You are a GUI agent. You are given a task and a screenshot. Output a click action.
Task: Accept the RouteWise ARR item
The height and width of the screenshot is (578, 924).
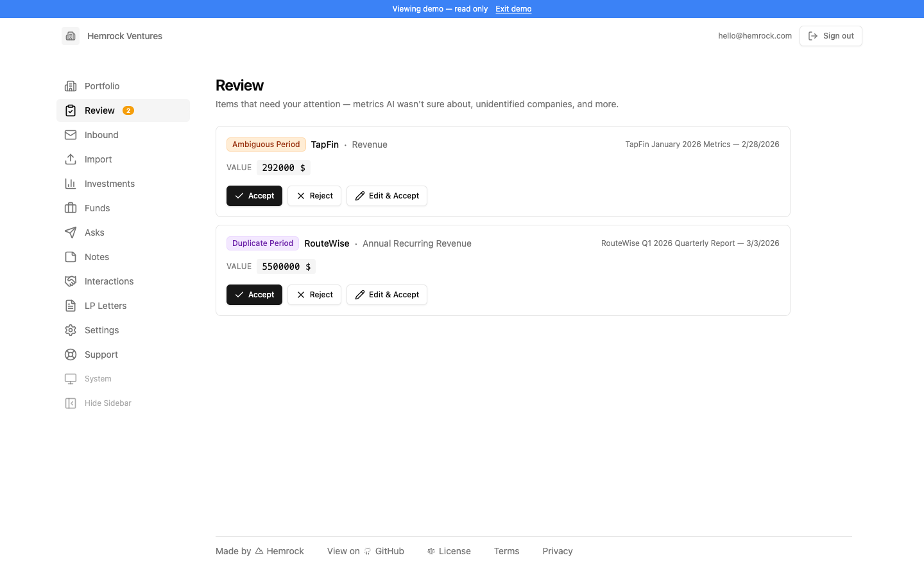coord(254,295)
